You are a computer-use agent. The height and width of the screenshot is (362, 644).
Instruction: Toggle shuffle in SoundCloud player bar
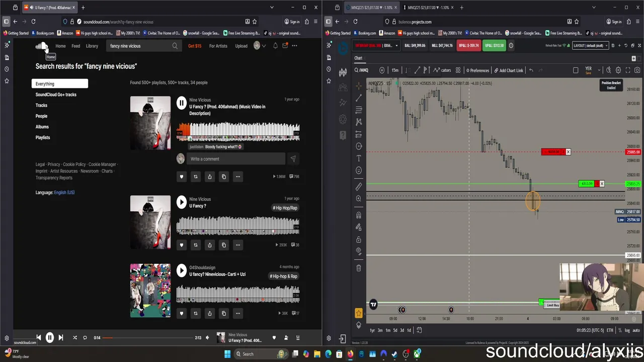[x=75, y=338]
